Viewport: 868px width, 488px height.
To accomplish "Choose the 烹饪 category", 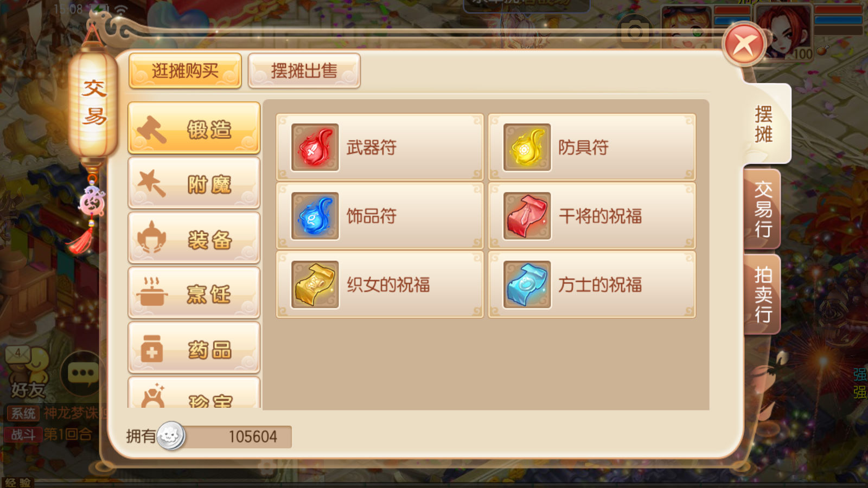I will pos(194,293).
